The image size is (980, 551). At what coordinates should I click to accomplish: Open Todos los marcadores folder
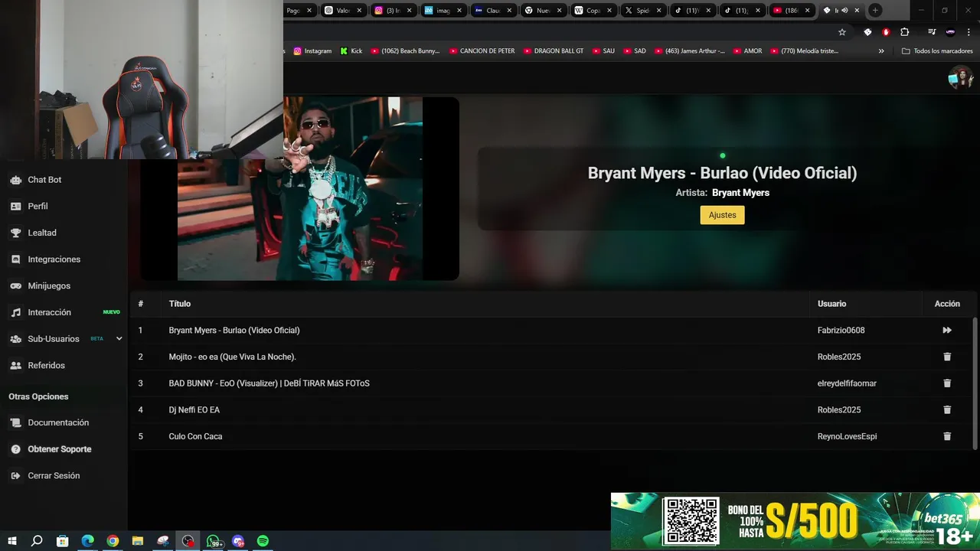click(x=937, y=51)
